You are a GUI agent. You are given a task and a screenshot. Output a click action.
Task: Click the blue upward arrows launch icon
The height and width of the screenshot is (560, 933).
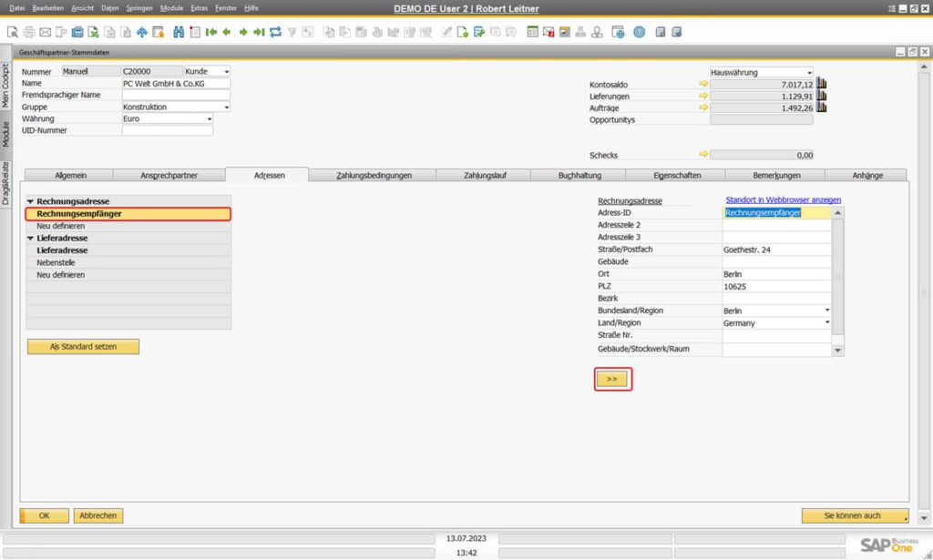[x=142, y=32]
